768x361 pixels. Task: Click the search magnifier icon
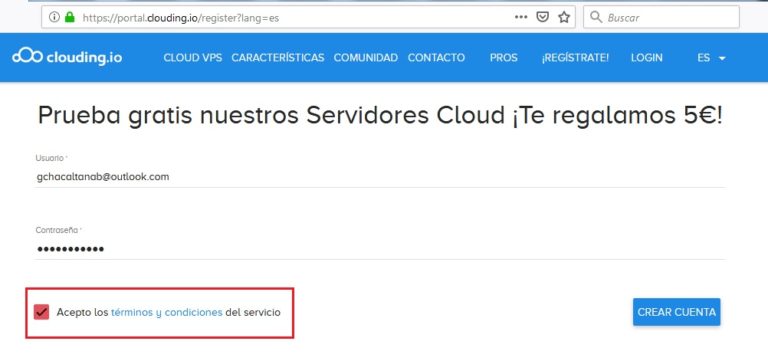tap(596, 17)
